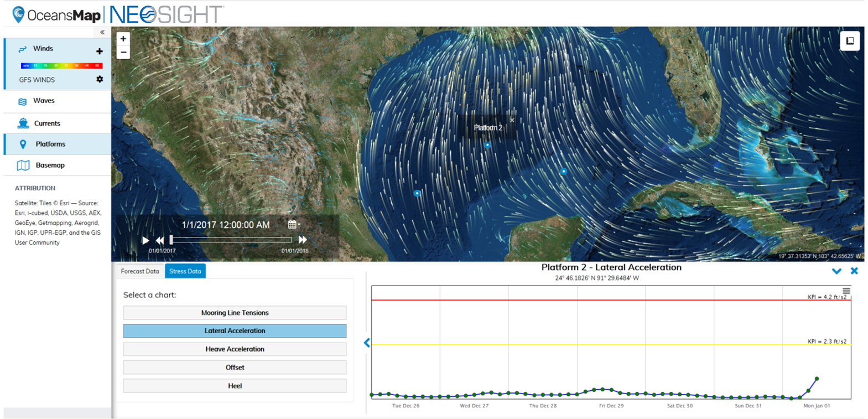Open the Waves layer section
The height and width of the screenshot is (419, 868).
[x=57, y=101]
